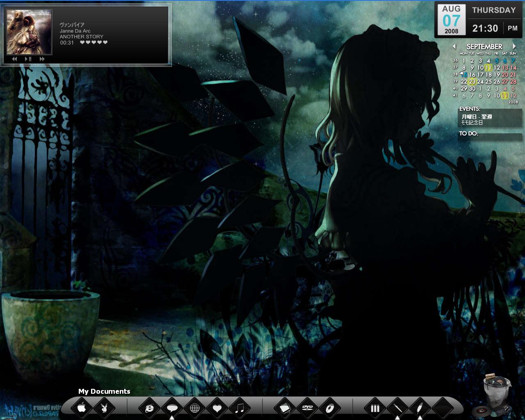Screen dimensions: 525x420
Task: Click the ANOTHER STORY album cover thumbnail
Action: tap(29, 32)
